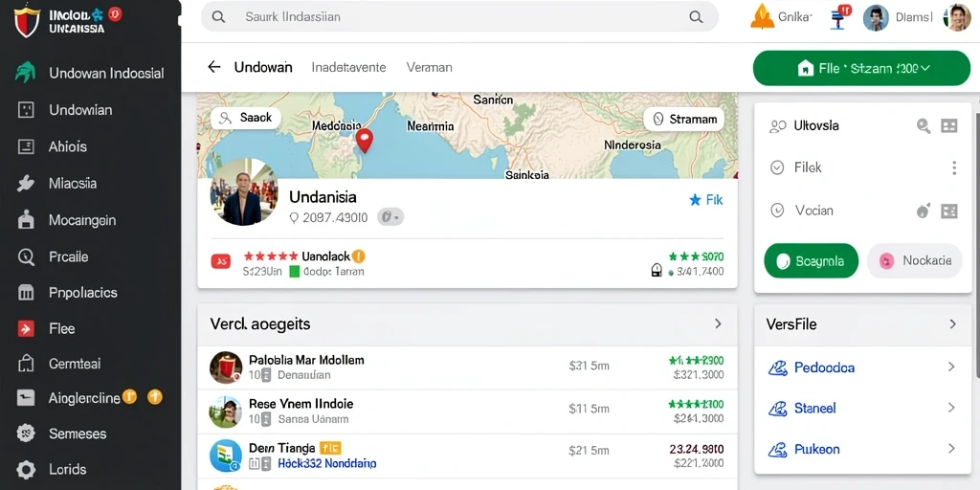Click the red Flee icon in the sidebar

[26, 329]
